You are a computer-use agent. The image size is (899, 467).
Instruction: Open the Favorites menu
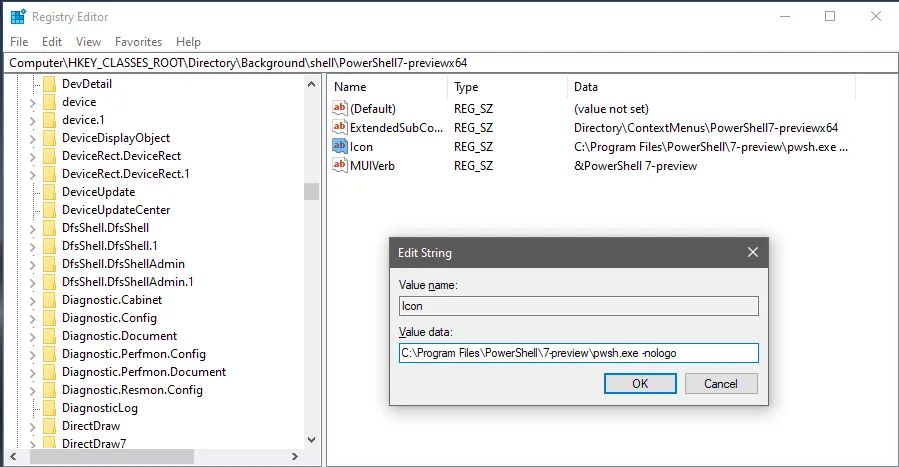[138, 42]
